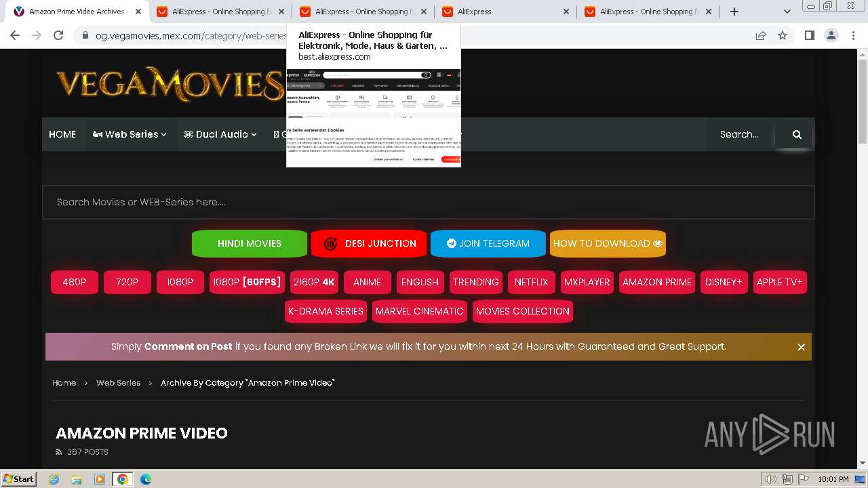Open Microsoft Edge from the taskbar

tap(146, 479)
